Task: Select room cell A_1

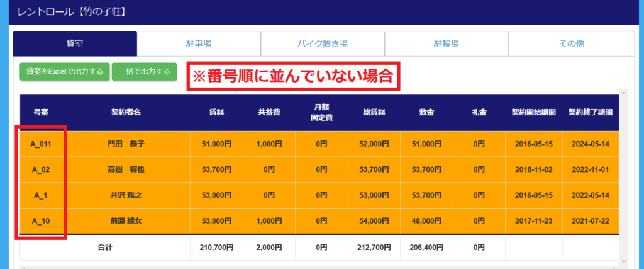Action: 42,195
